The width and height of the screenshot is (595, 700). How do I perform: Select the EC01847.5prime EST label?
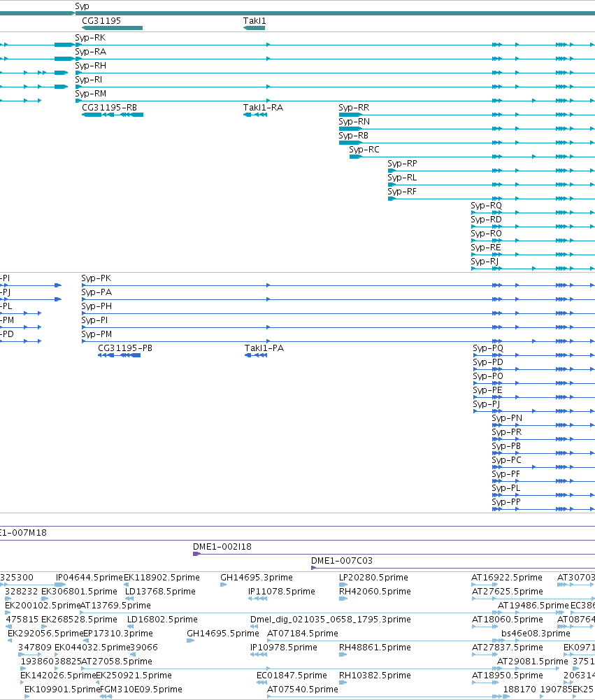[292, 676]
